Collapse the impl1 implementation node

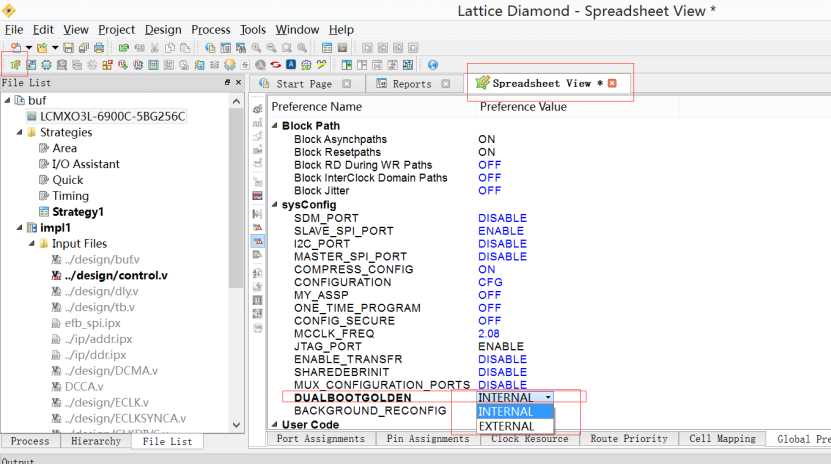point(20,227)
